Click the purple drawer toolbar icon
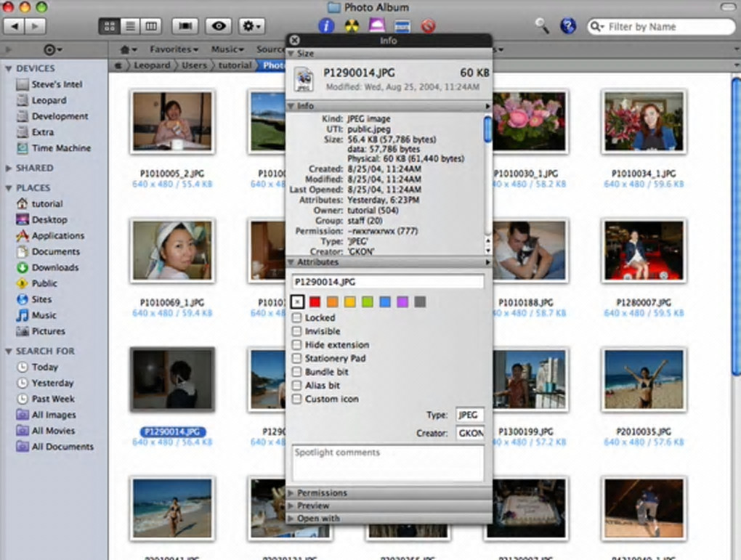741x560 pixels. point(376,25)
